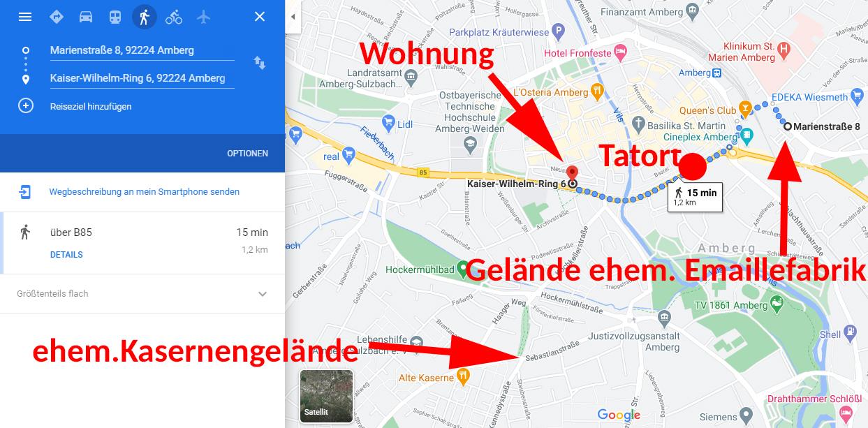The image size is (868, 428).
Task: Select the walking mode tab
Action: 145,17
